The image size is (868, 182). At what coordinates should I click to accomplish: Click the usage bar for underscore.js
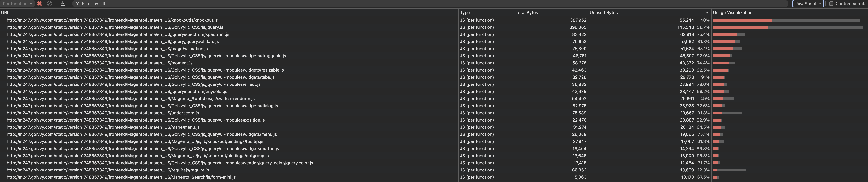pyautogui.click(x=727, y=113)
